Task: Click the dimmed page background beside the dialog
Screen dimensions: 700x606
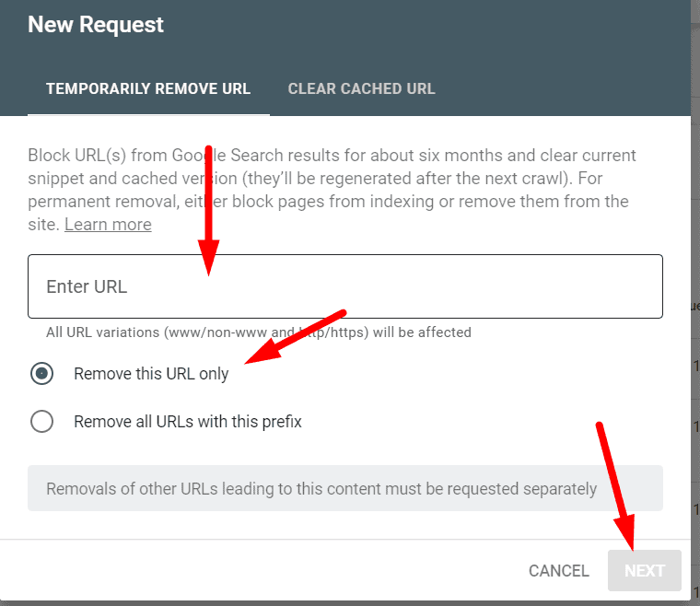Action: coord(695,276)
